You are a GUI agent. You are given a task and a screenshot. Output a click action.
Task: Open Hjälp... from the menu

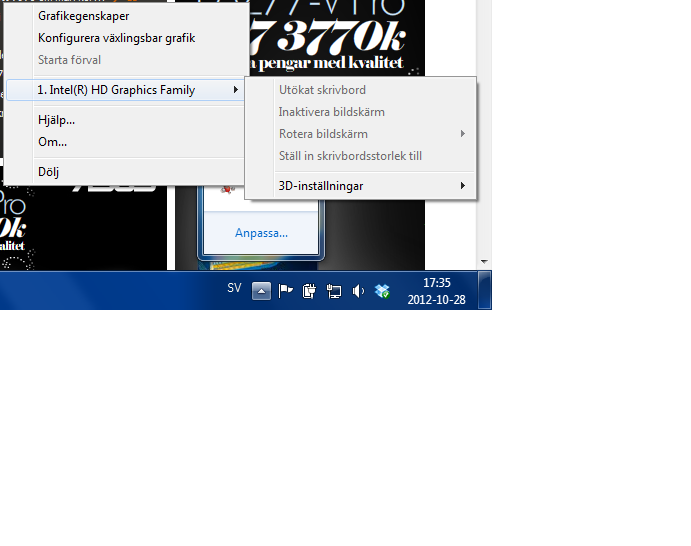[x=57, y=120]
